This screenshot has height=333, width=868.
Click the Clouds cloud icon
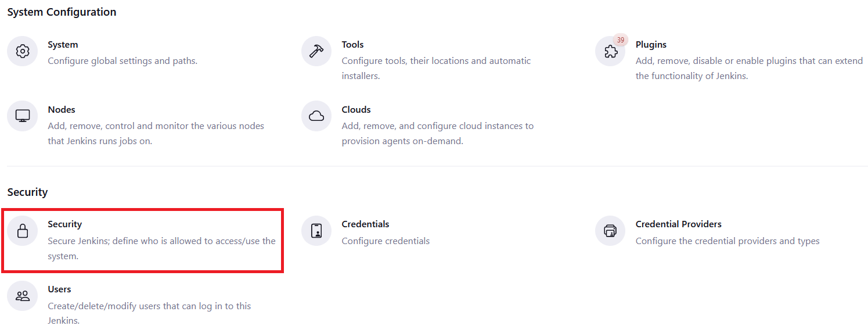316,116
